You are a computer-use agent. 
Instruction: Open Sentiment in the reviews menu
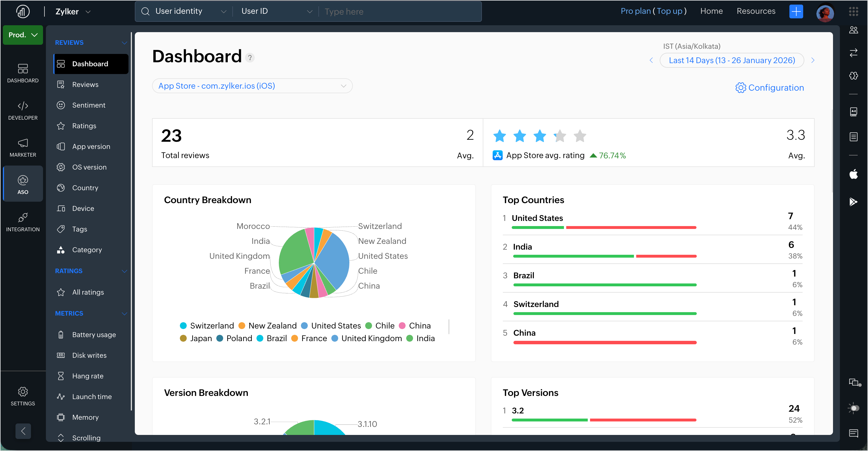click(89, 105)
